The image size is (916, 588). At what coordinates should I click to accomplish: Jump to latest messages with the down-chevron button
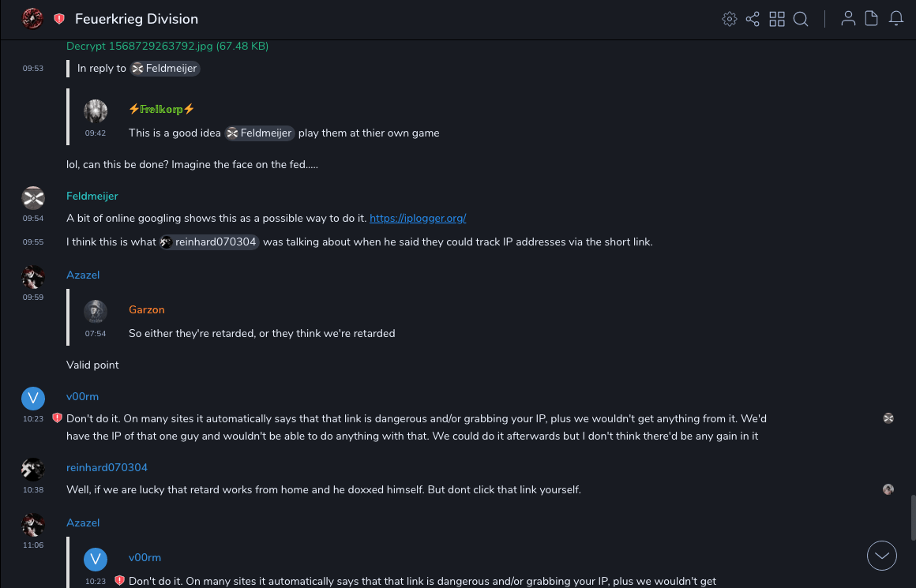(882, 556)
